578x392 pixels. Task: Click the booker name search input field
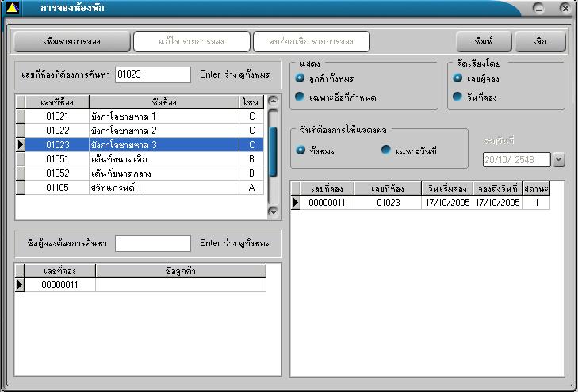152,243
